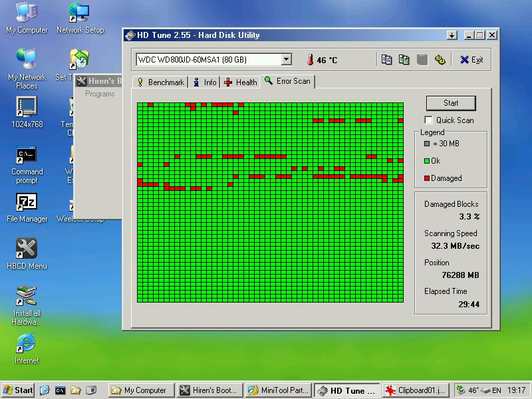
Task: Click the 32.3 MB/sec scanning speed value
Action: [x=456, y=246]
